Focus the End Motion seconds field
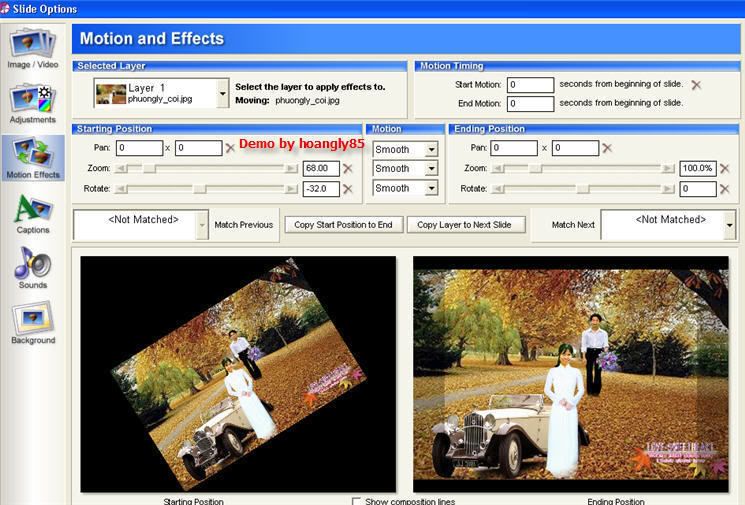This screenshot has width=745, height=505. (530, 104)
